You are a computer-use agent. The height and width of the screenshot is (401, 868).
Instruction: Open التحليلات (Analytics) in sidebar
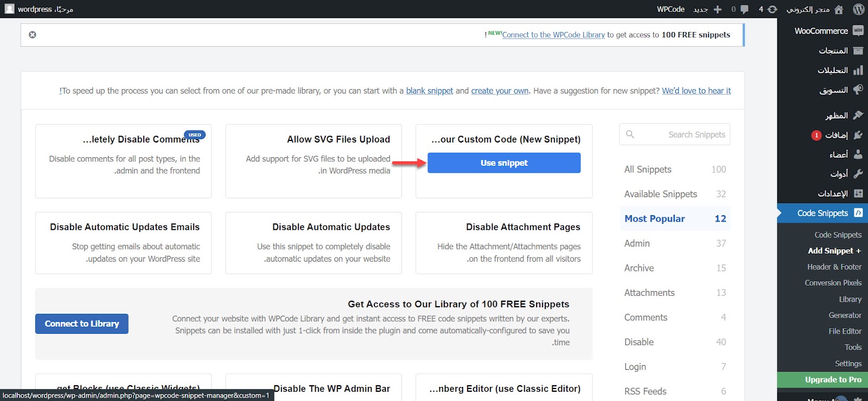point(822,70)
